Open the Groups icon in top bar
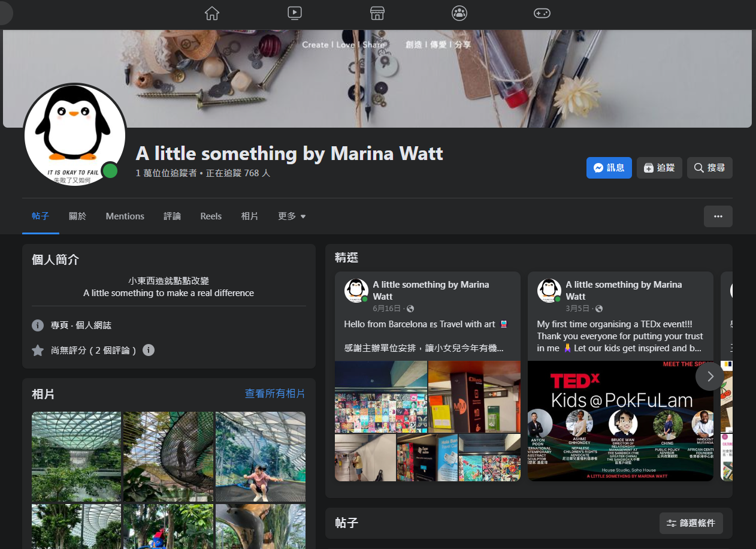Viewport: 756px width, 549px height. point(459,13)
